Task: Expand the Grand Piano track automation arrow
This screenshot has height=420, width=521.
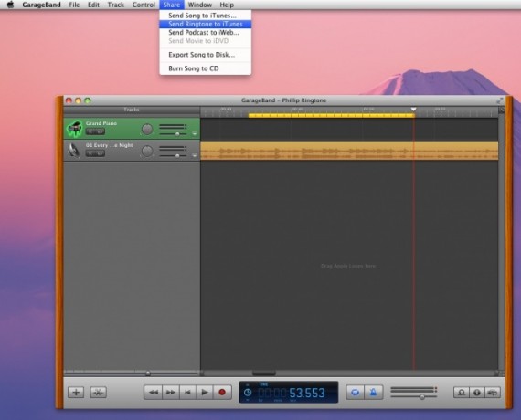Action: point(195,134)
